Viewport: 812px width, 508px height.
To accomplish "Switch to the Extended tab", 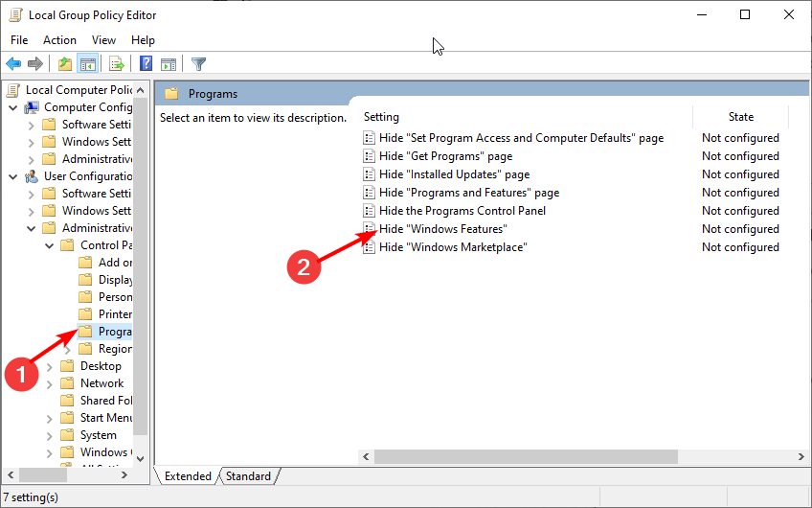I will click(188, 475).
